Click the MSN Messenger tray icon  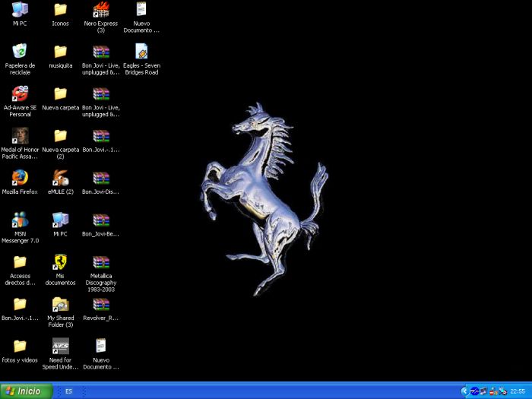pyautogui.click(x=494, y=391)
